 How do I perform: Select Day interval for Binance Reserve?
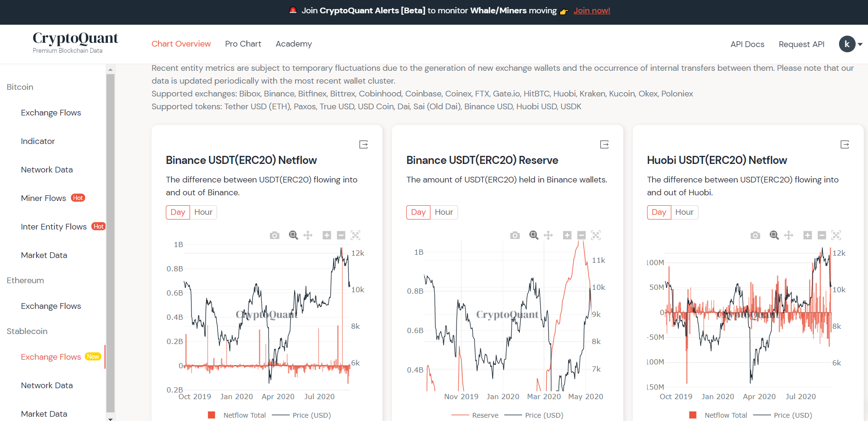pyautogui.click(x=418, y=212)
